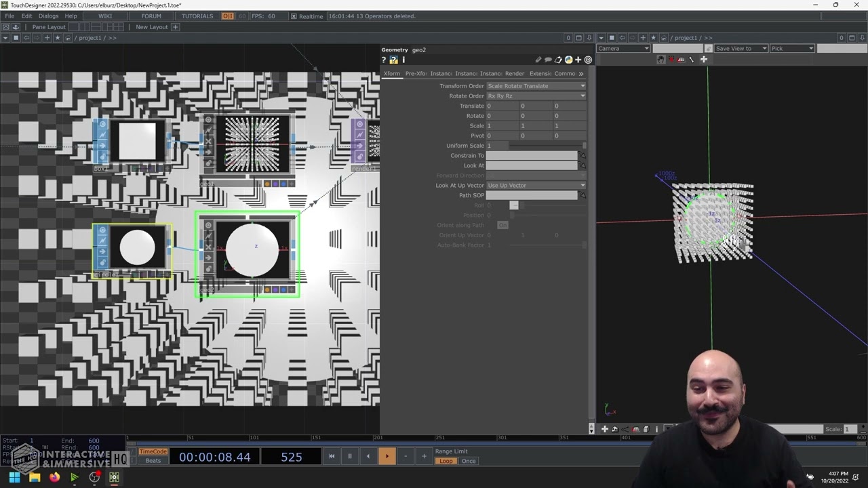The height and width of the screenshot is (488, 868).
Task: Open Rotate Order dropdown
Action: (536, 96)
